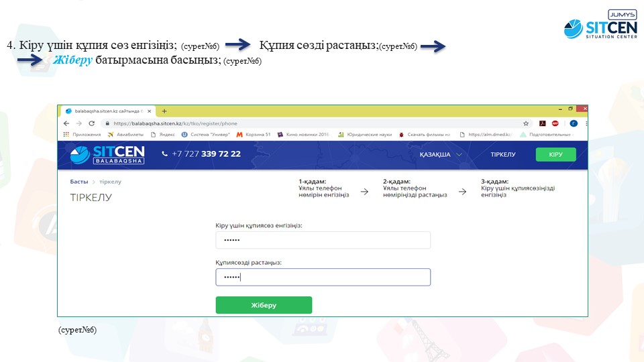The width and height of the screenshot is (644, 362).
Task: Open the ТІРКЕЛУ menu item
Action: tap(502, 154)
